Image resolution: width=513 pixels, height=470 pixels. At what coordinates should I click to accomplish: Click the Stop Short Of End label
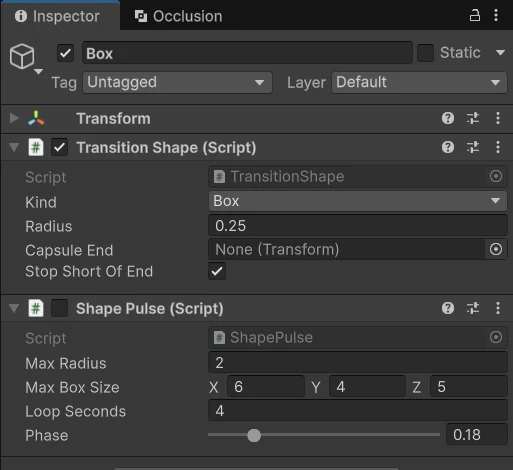89,271
